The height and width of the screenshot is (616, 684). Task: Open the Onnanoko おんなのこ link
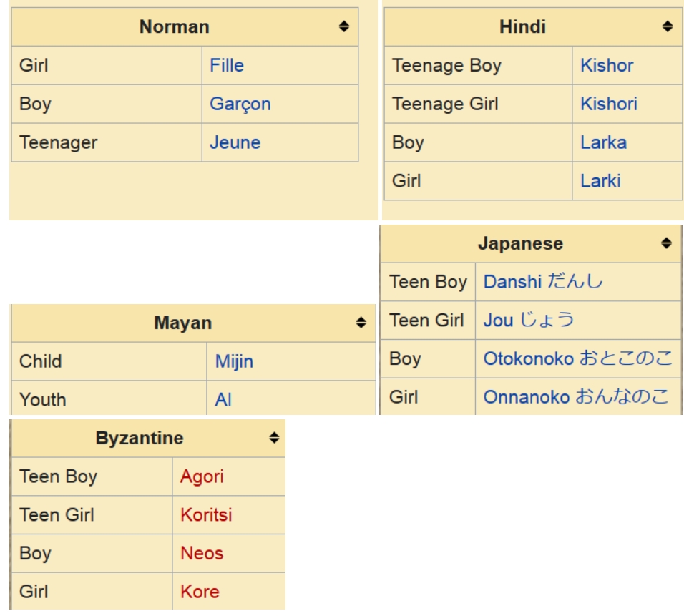(576, 396)
